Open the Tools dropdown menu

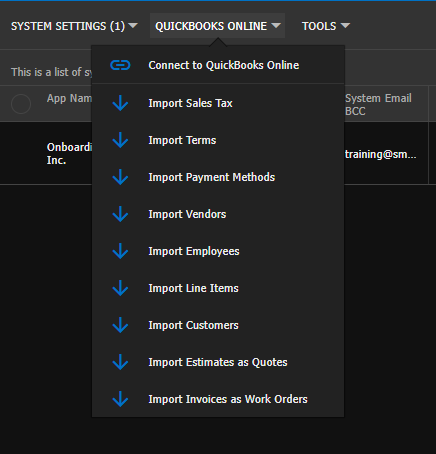(326, 26)
